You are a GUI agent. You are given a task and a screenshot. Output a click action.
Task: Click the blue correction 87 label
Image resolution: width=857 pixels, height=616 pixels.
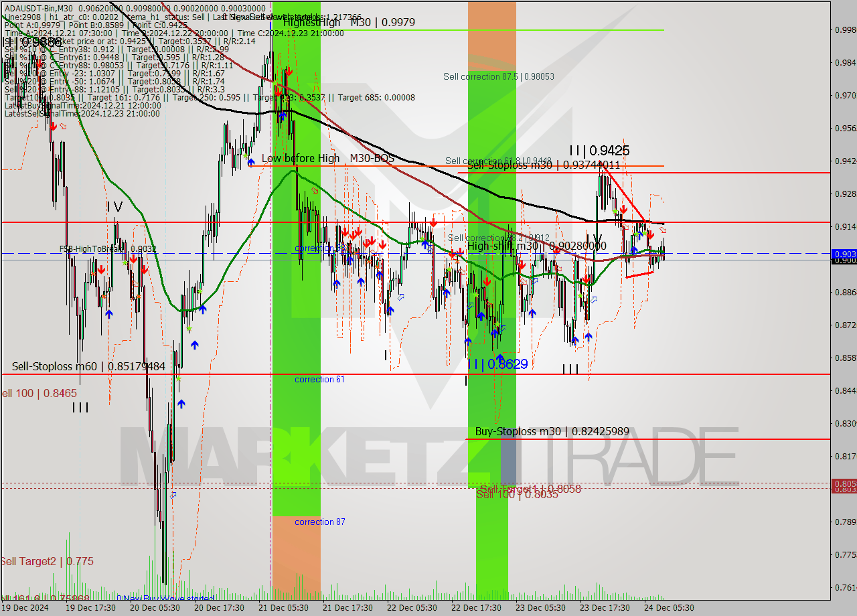coord(320,522)
